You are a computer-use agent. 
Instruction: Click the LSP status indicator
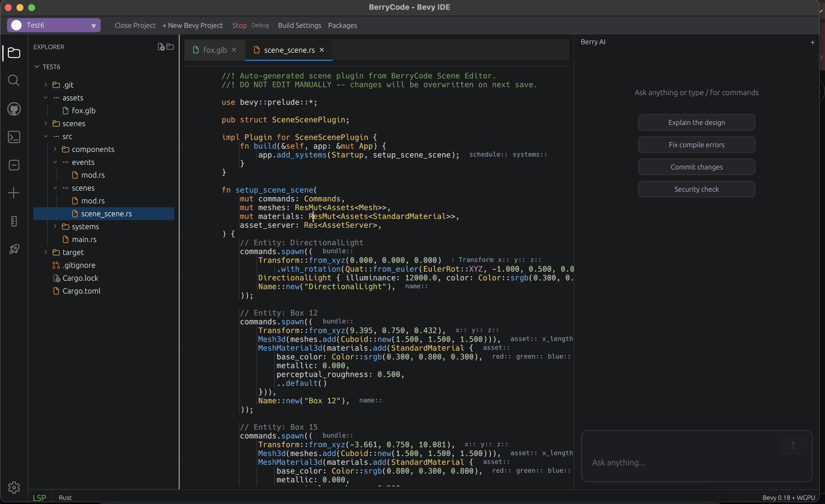coord(39,498)
